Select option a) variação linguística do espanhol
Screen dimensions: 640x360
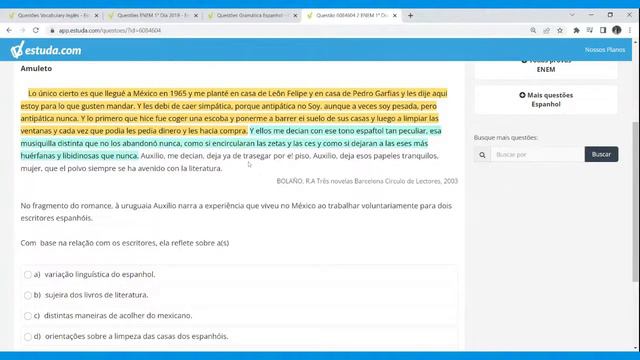28,275
